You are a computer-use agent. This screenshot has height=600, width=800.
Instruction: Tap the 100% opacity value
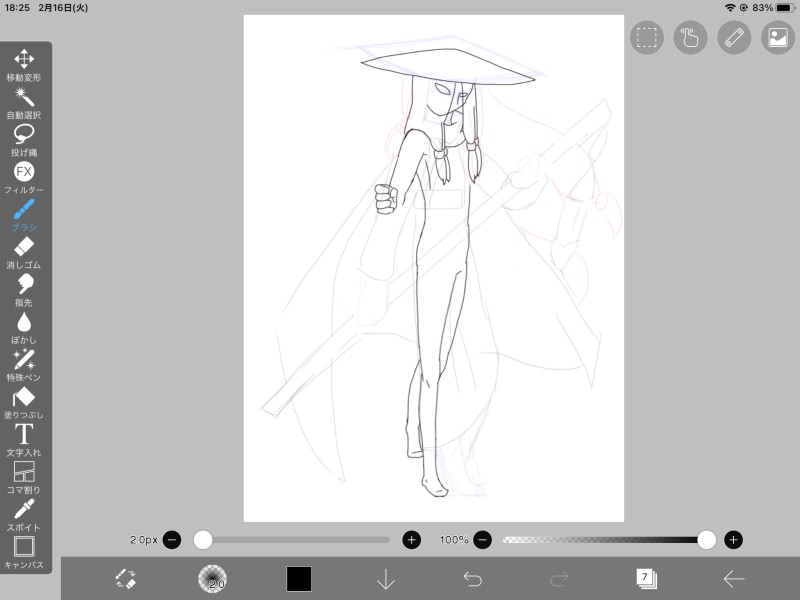click(x=454, y=540)
